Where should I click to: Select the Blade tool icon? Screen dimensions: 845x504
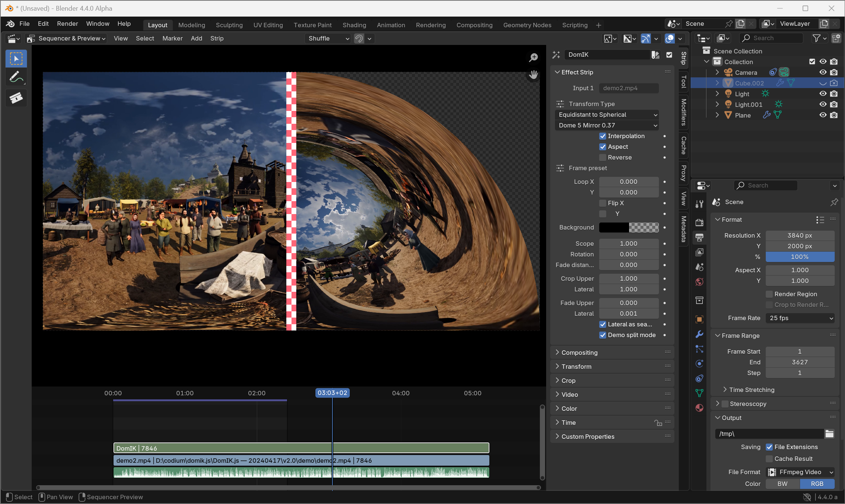coord(16,98)
